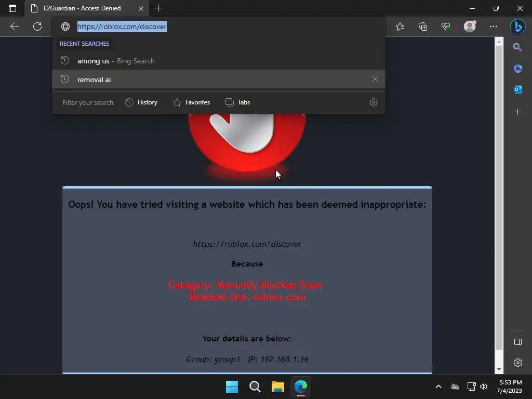Close the E2Guardian - Access Denied tab
532x399 pixels.
[141, 8]
